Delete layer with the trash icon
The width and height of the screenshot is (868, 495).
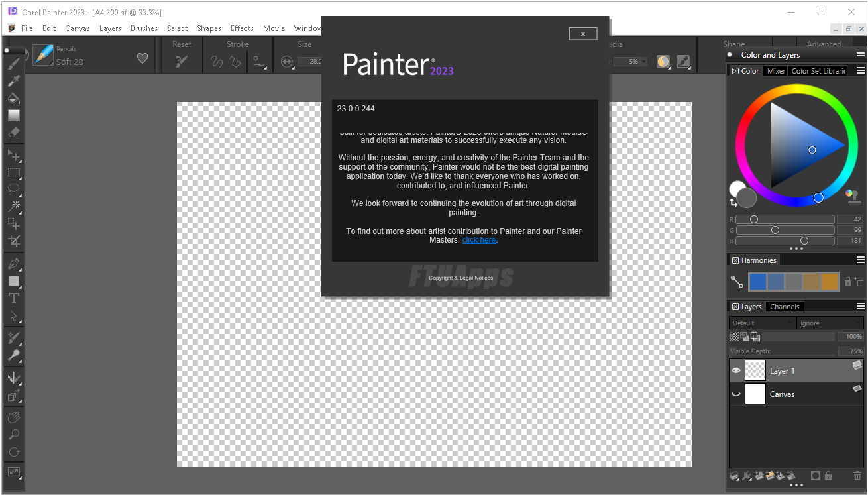pyautogui.click(x=857, y=476)
